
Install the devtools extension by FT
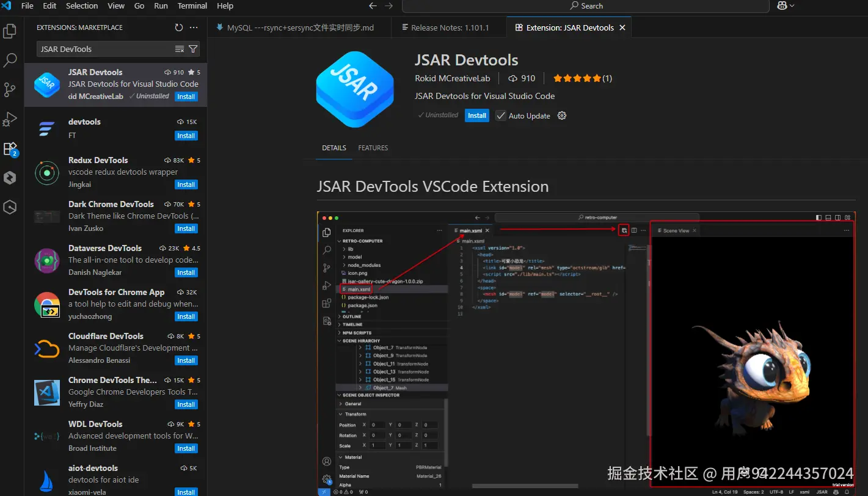point(186,136)
